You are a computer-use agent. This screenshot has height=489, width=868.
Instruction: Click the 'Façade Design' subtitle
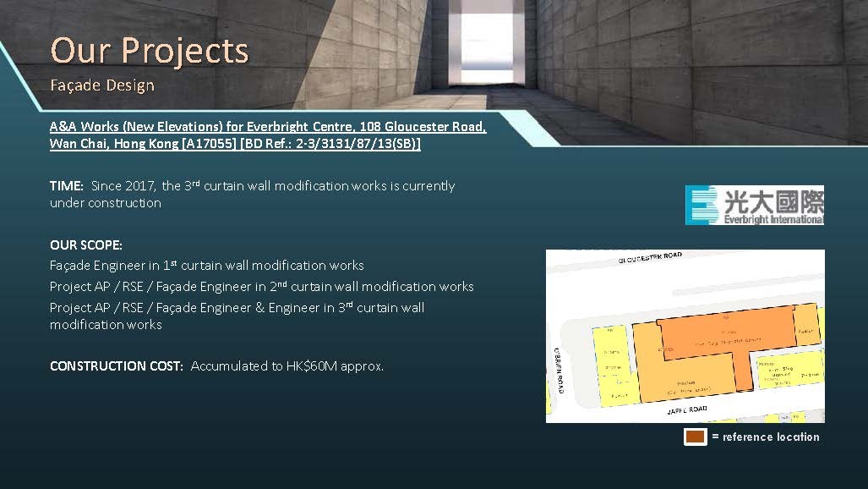coord(102,85)
